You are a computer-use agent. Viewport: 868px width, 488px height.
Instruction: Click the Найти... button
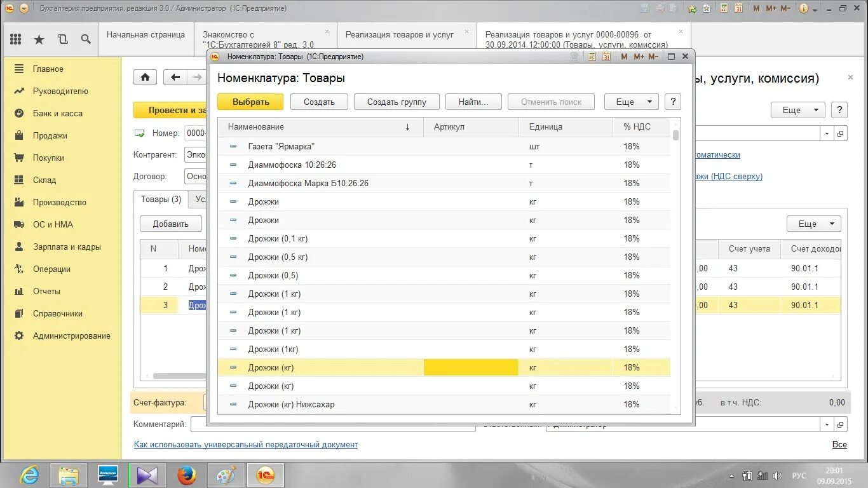coord(473,102)
